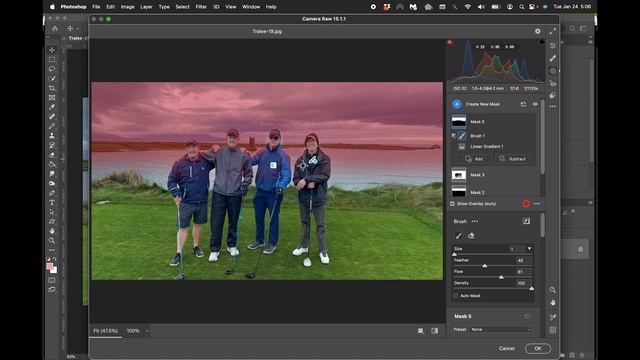Open the Edit panel in Camera Raw

point(553,46)
